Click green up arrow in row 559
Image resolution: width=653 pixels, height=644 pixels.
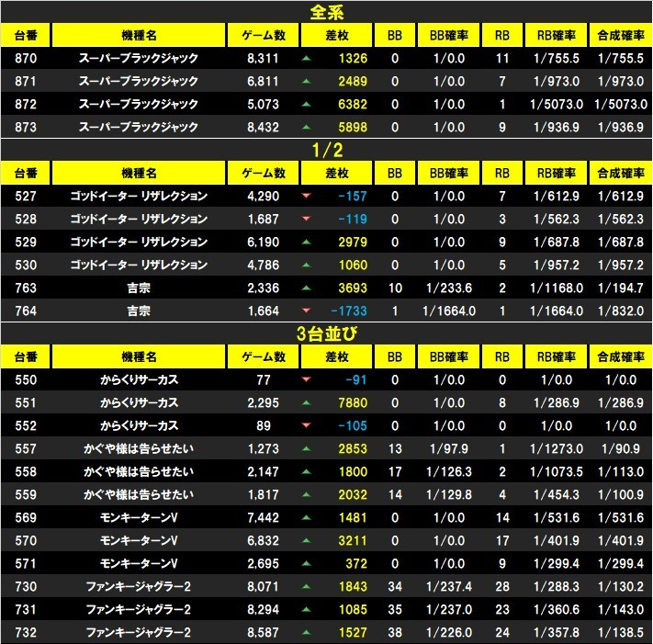(306, 494)
